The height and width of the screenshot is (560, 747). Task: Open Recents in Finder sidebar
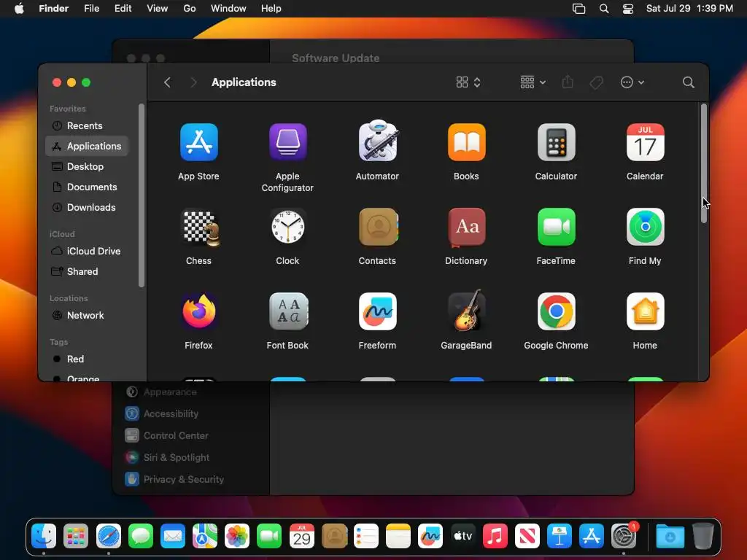(x=88, y=125)
